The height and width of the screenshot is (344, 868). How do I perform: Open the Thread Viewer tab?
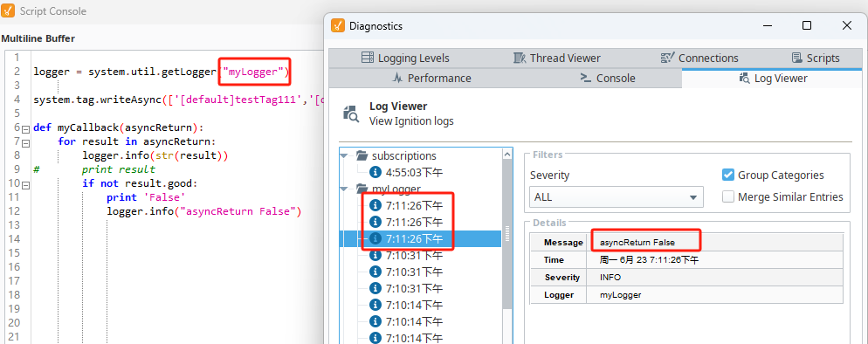556,58
